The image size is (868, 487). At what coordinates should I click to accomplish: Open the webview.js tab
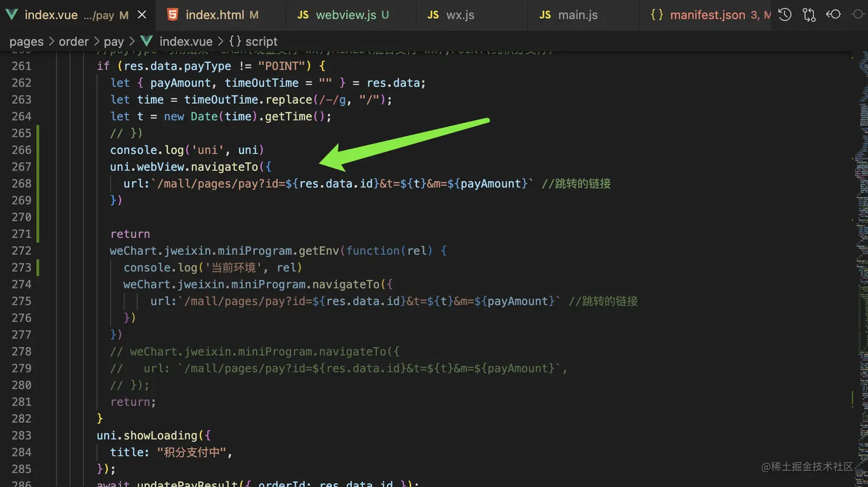click(x=352, y=15)
